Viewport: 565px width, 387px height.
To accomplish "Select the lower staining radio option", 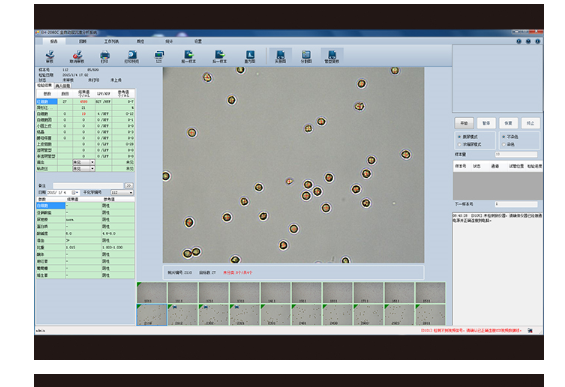I will coord(504,144).
